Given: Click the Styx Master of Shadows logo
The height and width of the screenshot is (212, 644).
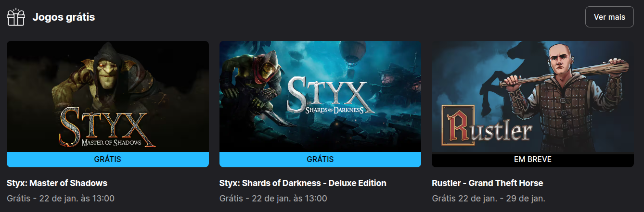Looking at the screenshot, I should 107,127.
